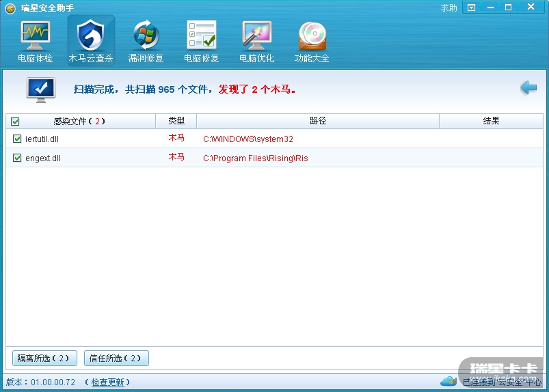The width and height of the screenshot is (549, 392).
Task: Open the 电脑体检 computer checkup icon
Action: pos(36,41)
